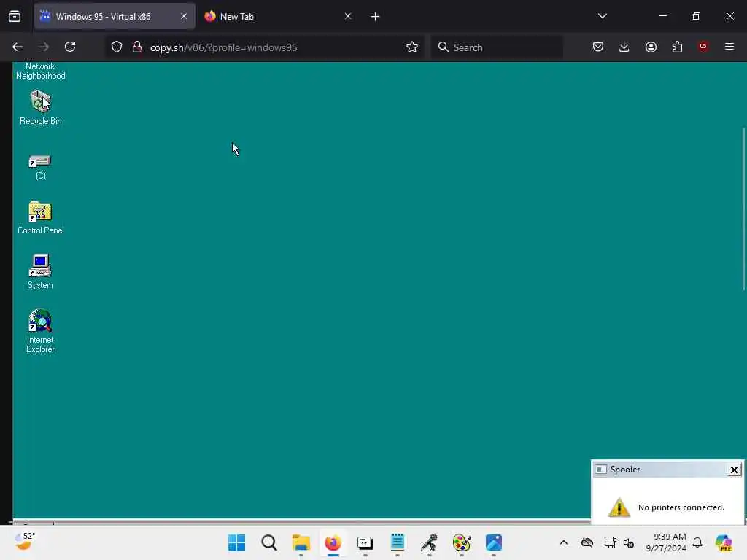The height and width of the screenshot is (560, 747).
Task: Open the Paint palette taskbar icon
Action: click(x=462, y=542)
